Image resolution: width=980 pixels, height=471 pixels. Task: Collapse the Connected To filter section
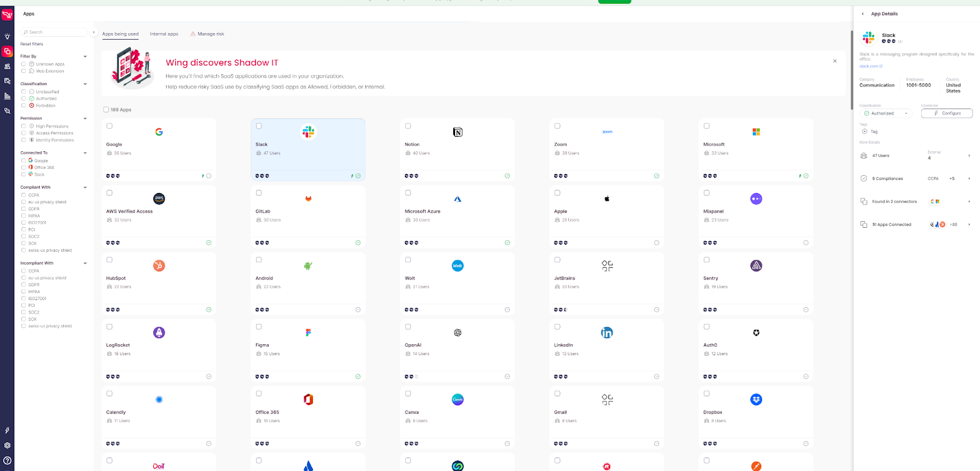(85, 153)
